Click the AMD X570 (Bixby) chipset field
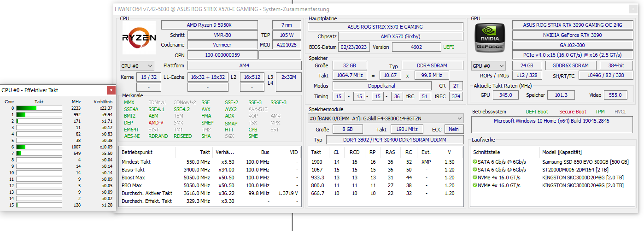Screen dimensions: 644x231 pos(400,37)
